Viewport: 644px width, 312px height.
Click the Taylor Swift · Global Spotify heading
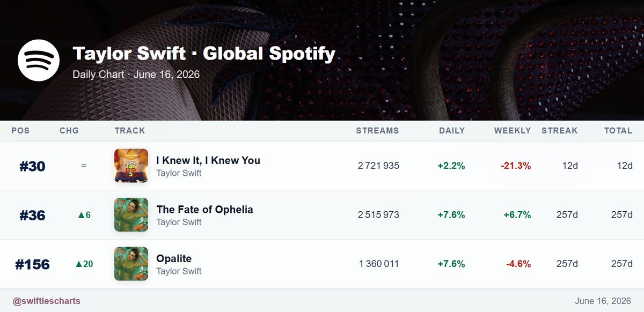[x=204, y=54]
